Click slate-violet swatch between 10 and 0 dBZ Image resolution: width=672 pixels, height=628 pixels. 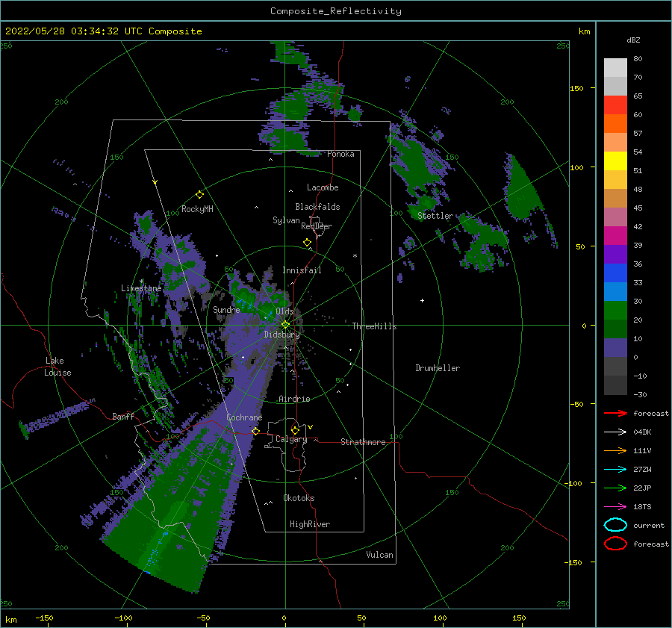coord(615,347)
